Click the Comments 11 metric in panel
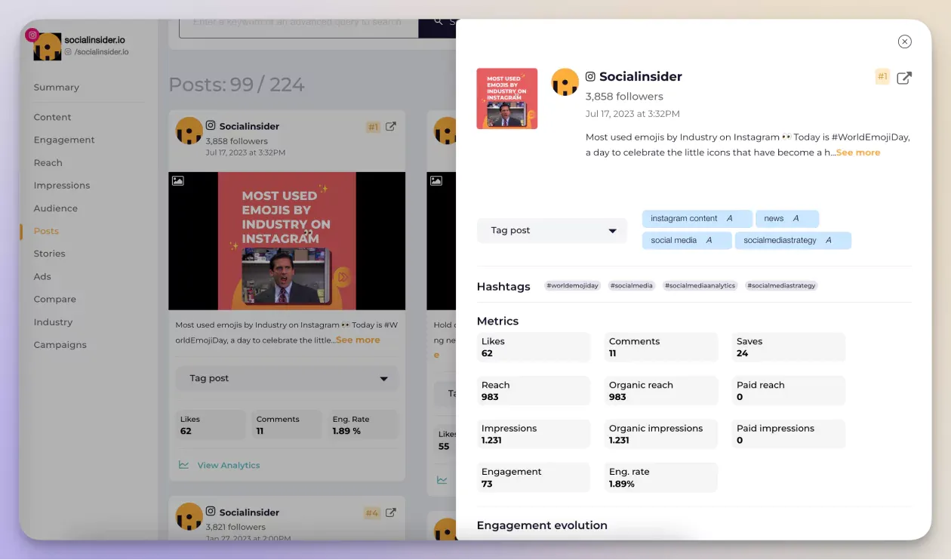This screenshot has width=951, height=560. point(661,347)
